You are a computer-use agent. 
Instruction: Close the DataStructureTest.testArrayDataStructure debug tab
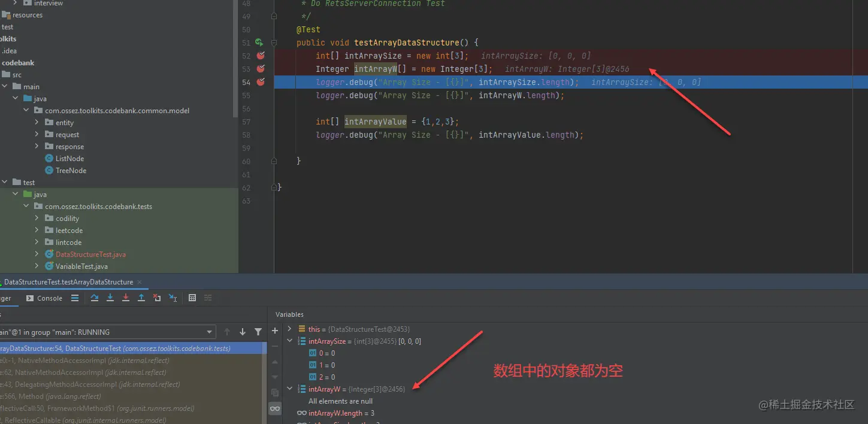(x=140, y=282)
